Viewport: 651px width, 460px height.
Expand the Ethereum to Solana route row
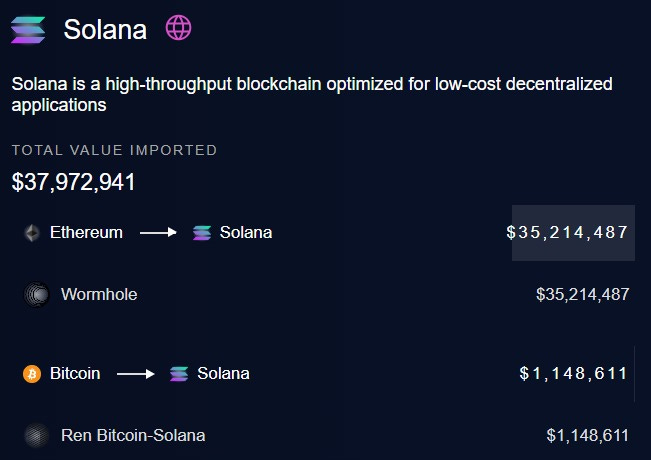[x=326, y=233]
